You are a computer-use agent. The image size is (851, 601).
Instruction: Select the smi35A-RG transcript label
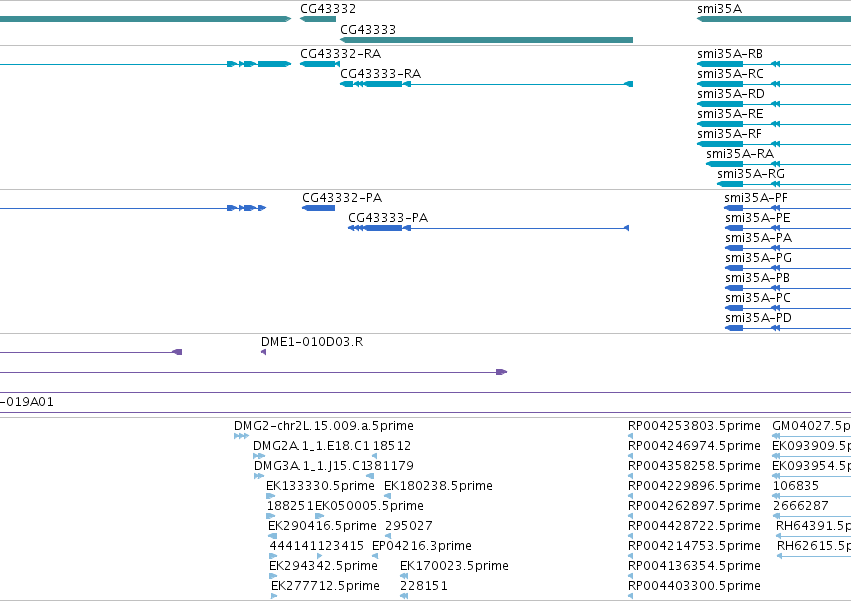(751, 174)
